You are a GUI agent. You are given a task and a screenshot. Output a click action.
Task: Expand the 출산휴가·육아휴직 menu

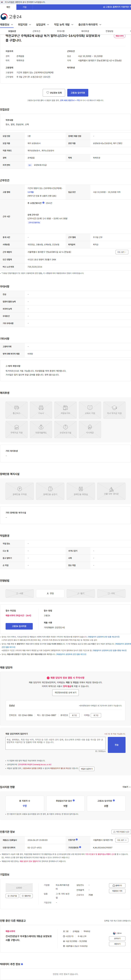[x=90, y=25]
